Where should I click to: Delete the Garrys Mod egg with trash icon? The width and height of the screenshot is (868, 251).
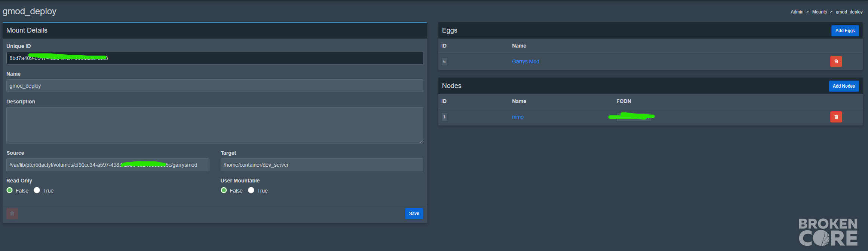(x=836, y=61)
